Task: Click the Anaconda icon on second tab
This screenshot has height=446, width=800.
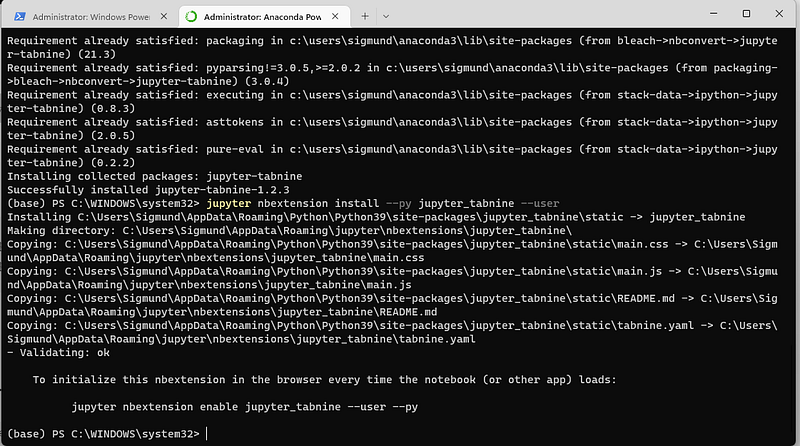Action: click(191, 16)
